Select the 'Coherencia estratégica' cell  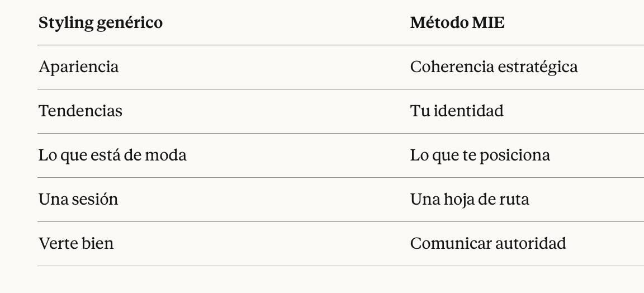pyautogui.click(x=494, y=67)
